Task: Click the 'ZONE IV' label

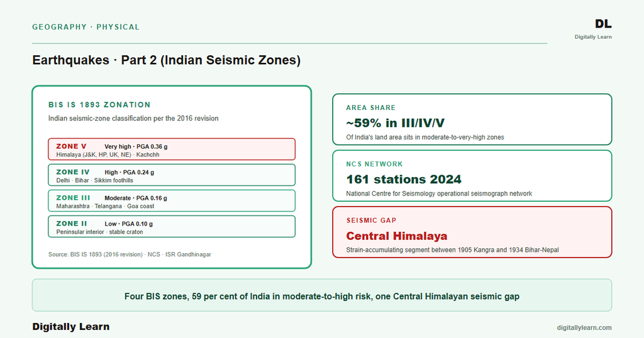Action: 73,172
